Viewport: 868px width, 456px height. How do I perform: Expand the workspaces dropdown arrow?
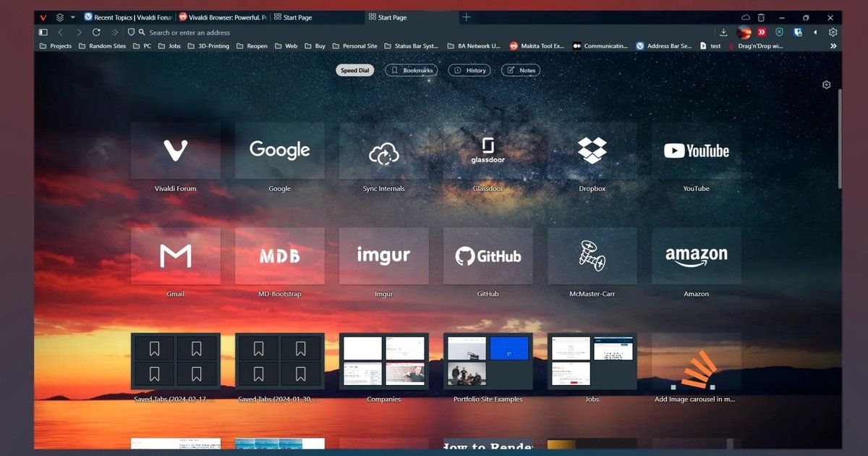tap(72, 17)
